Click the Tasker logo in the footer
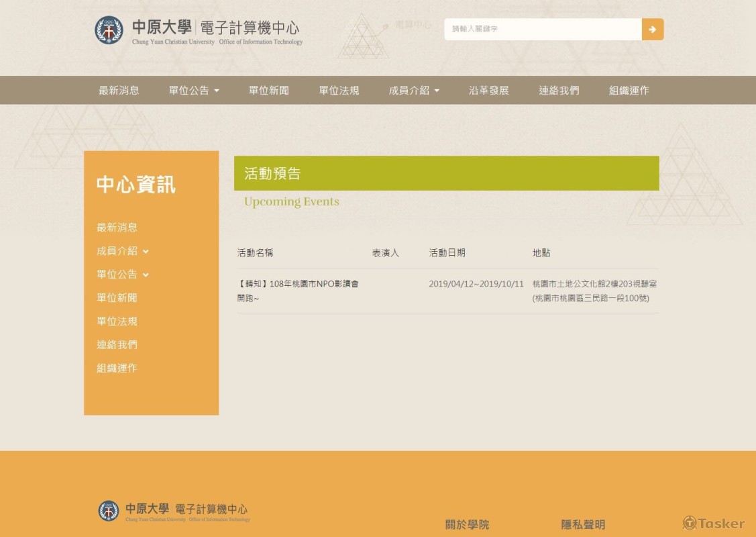The image size is (756, 537). [713, 524]
